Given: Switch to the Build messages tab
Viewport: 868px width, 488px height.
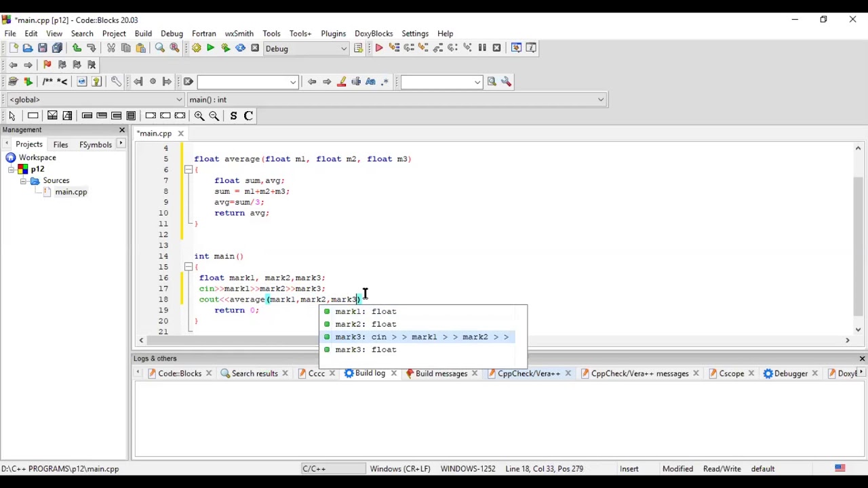Looking at the screenshot, I should tap(441, 373).
